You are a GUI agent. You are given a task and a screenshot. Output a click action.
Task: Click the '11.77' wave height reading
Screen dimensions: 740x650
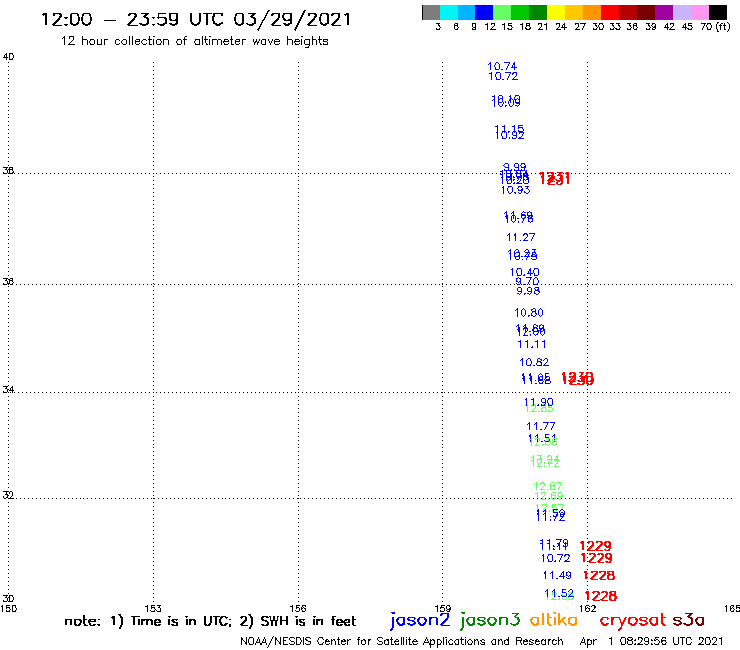pos(541,426)
